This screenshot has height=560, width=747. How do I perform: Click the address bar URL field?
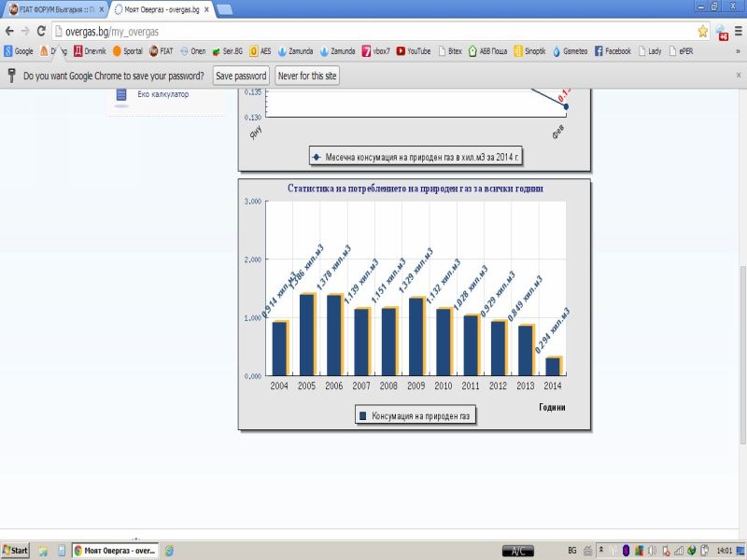373,31
